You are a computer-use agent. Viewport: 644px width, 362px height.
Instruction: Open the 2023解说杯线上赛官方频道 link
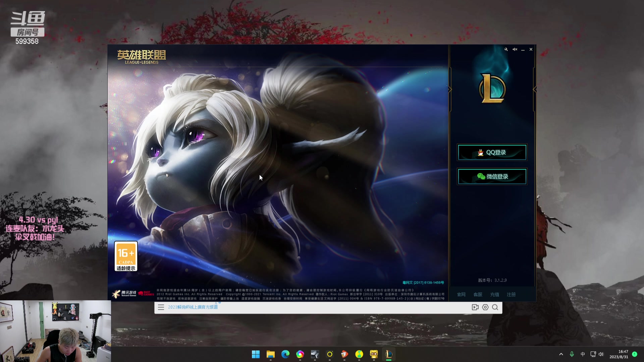pyautogui.click(x=193, y=307)
